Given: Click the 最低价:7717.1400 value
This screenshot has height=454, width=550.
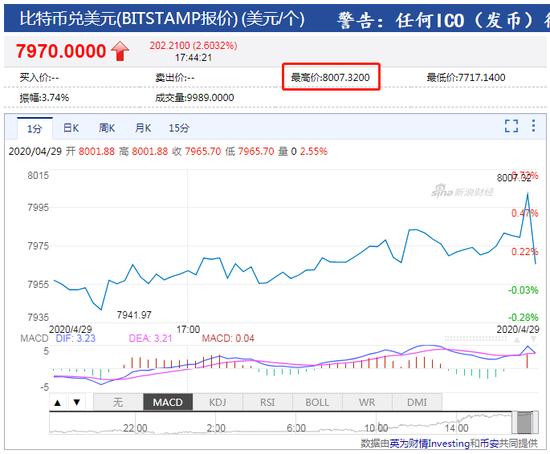Looking at the screenshot, I should (466, 77).
